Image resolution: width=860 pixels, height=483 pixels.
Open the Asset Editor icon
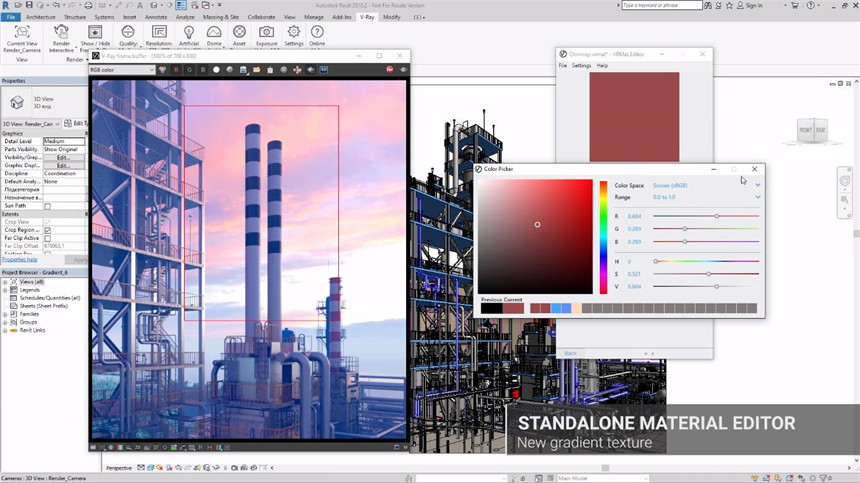[239, 33]
